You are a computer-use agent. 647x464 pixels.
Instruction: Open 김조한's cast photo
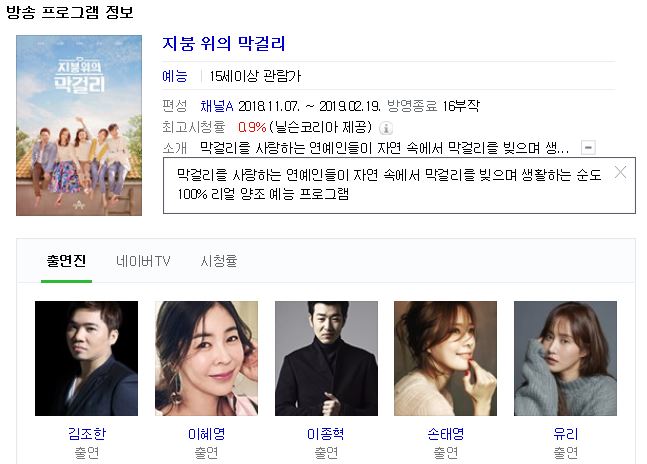pyautogui.click(x=86, y=358)
